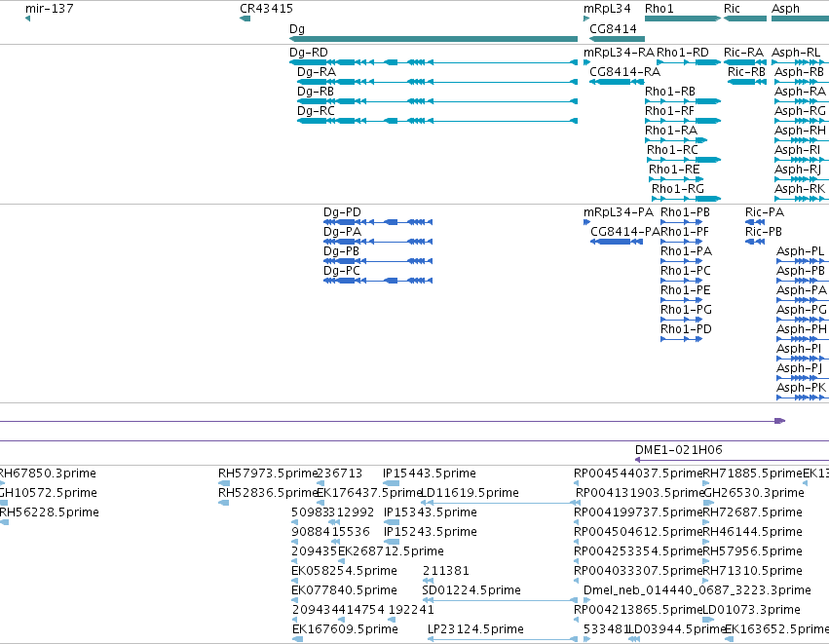The image size is (829, 644).
Task: Select the Ric-PA protein
Action: tap(755, 222)
